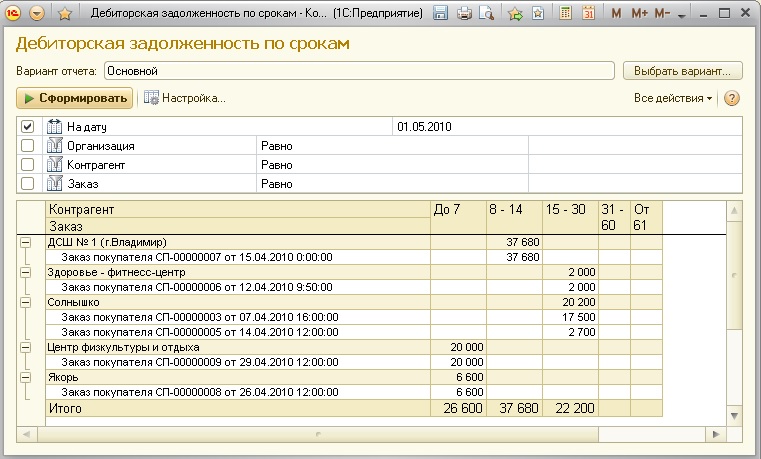This screenshot has width=761, height=459.
Task: Open the orange dropdown arrow menu in title bar
Action: tap(37, 13)
